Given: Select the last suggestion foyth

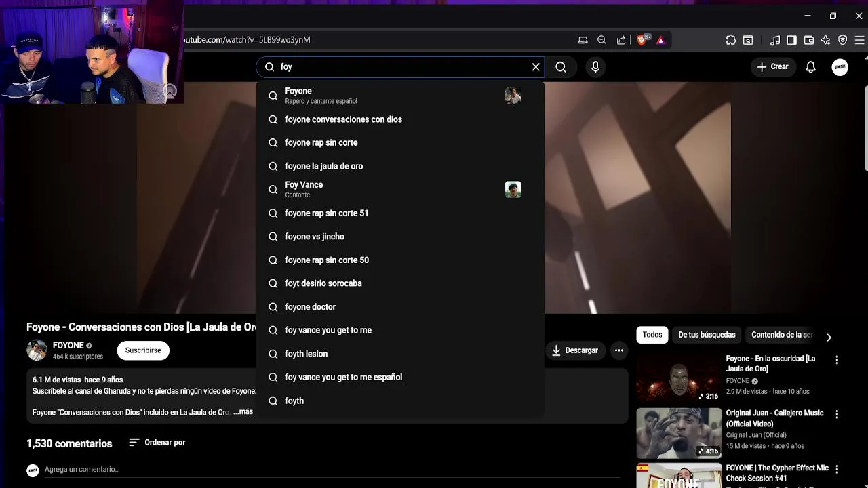Looking at the screenshot, I should point(400,401).
